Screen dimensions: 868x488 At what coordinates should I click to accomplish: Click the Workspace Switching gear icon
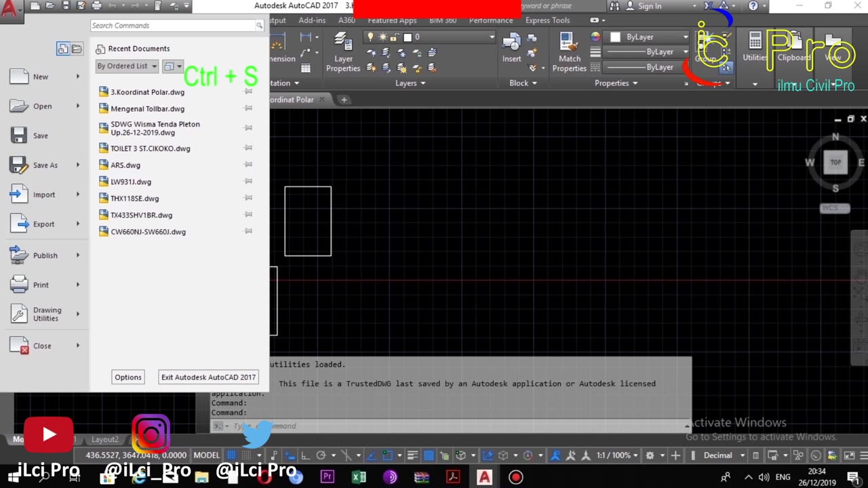click(x=649, y=455)
